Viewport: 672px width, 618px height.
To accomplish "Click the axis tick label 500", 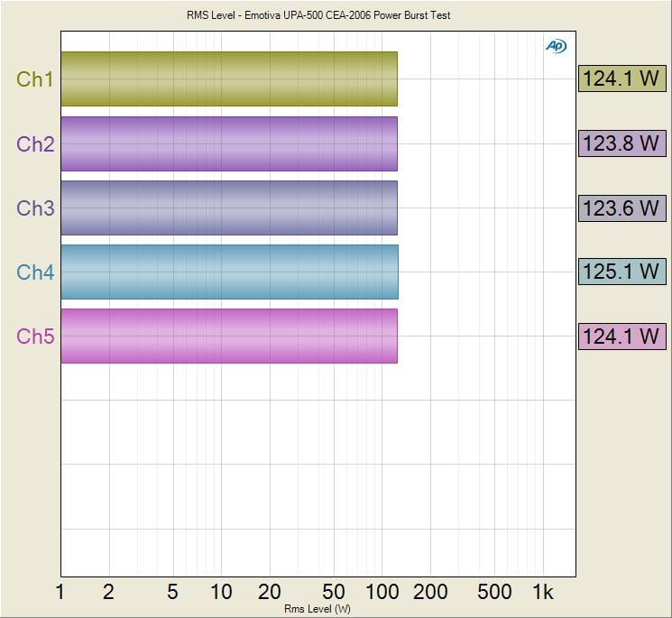I will [494, 592].
